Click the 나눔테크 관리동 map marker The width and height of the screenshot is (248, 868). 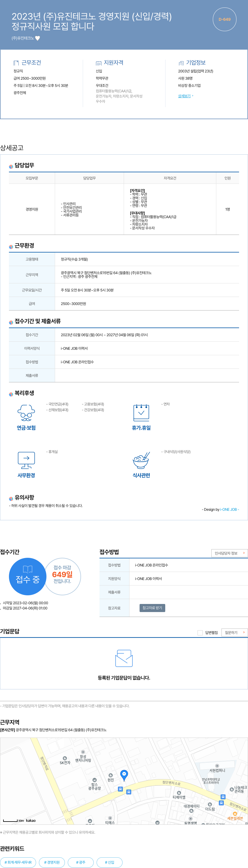pos(232,789)
